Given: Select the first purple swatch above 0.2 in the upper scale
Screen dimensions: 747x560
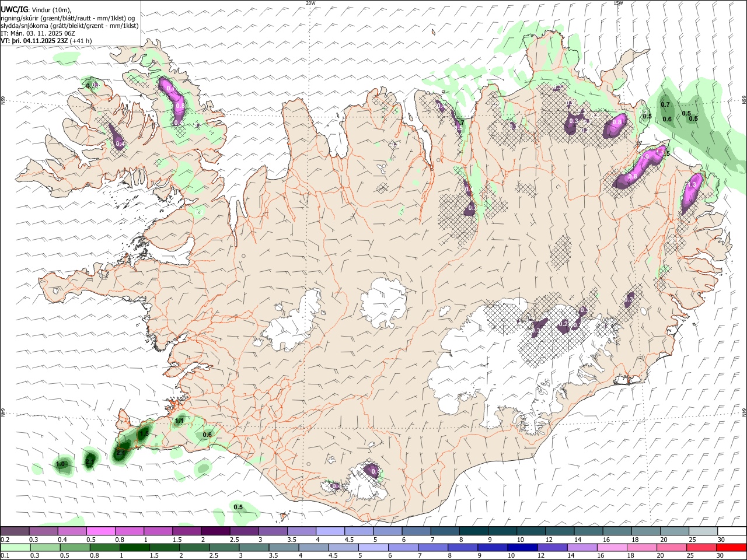Looking at the screenshot, I should pos(15,531).
